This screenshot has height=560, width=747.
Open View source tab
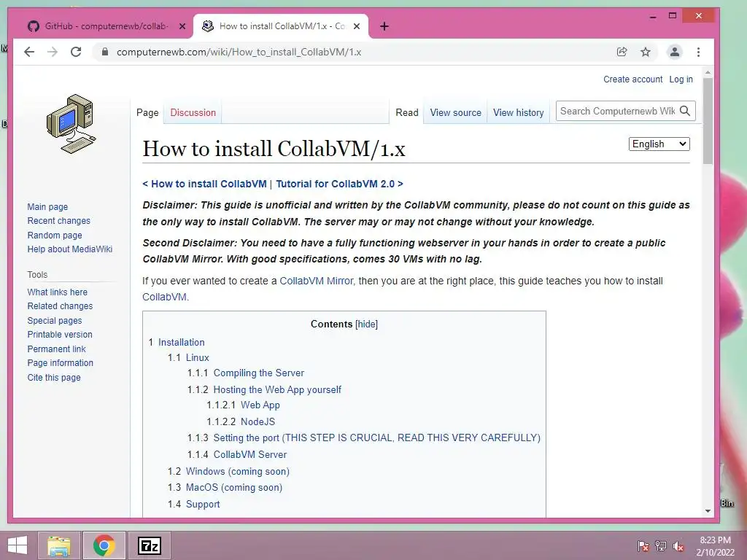pos(455,112)
